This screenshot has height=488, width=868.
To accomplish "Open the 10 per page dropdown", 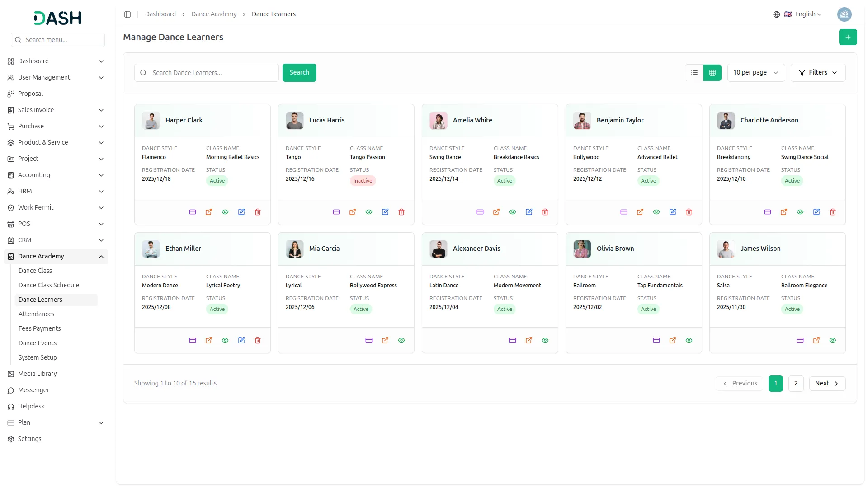I will pos(756,73).
